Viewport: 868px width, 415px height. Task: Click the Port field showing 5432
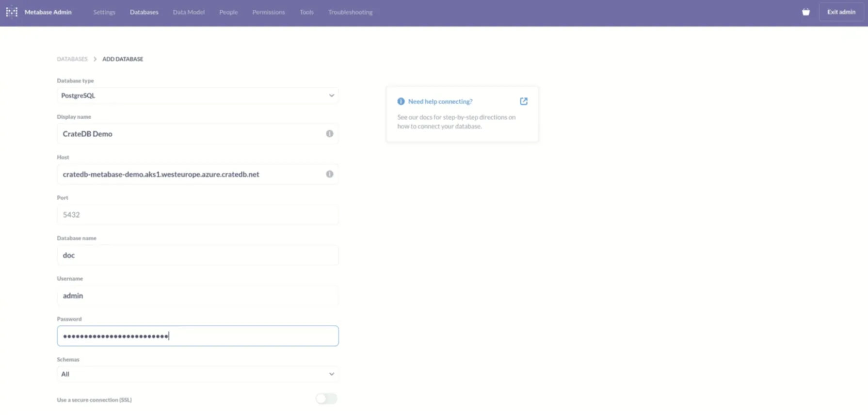[198, 215]
